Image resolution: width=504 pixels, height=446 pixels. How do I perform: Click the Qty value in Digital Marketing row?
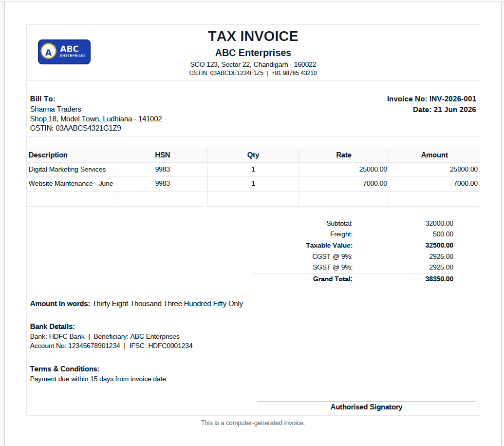tap(253, 169)
